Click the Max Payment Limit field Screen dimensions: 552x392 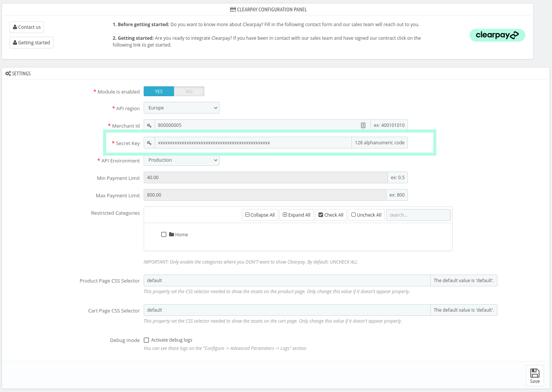coord(265,195)
